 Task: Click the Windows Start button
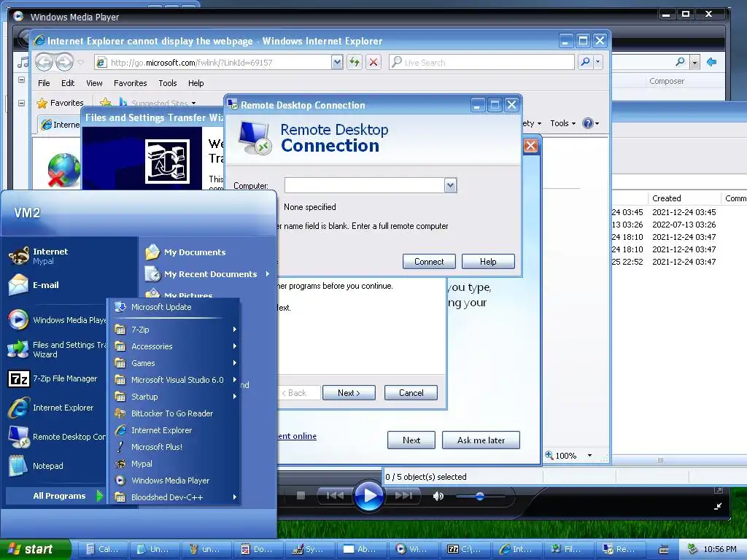35,549
